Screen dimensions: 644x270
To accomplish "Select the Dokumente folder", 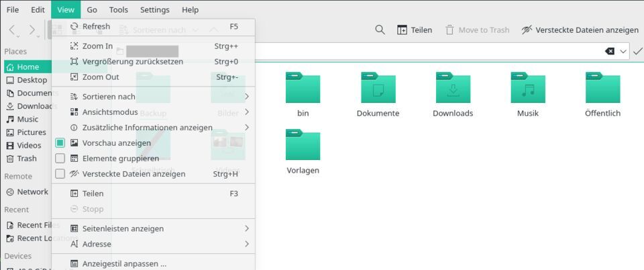I will [378, 89].
